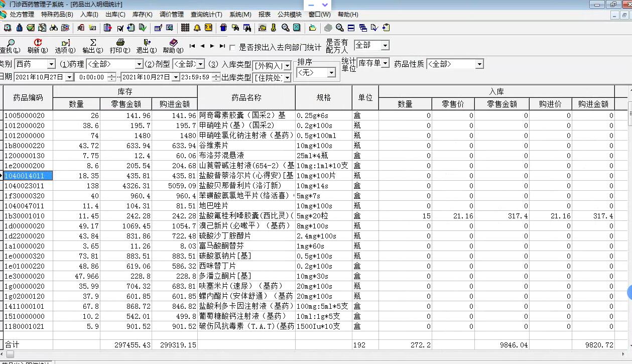The height and width of the screenshot is (364, 632).
Task: Open the 调价管理 menu
Action: click(172, 15)
